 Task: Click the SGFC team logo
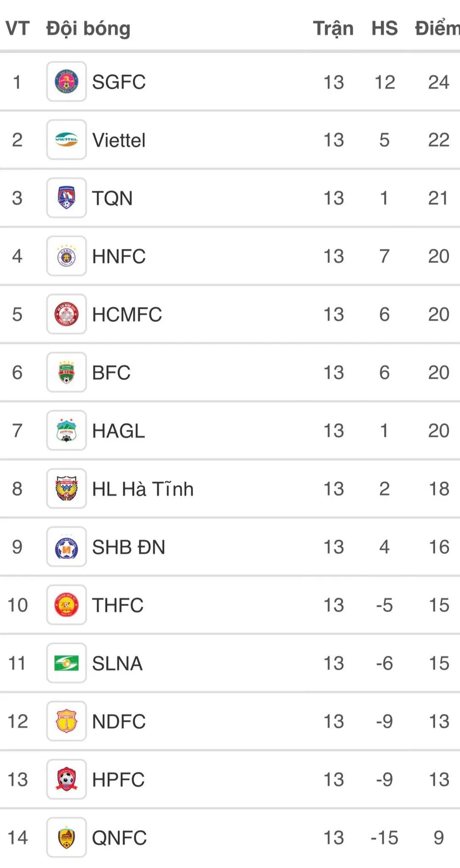[66, 82]
